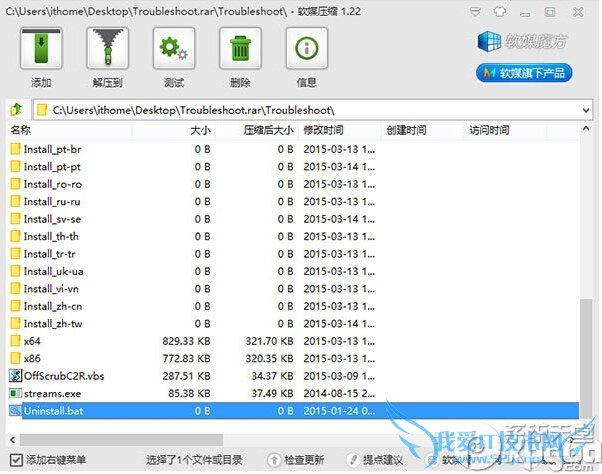Image resolution: width=602 pixels, height=474 pixels.
Task: Select the Install_uk-ua file name
Action: coord(53,271)
